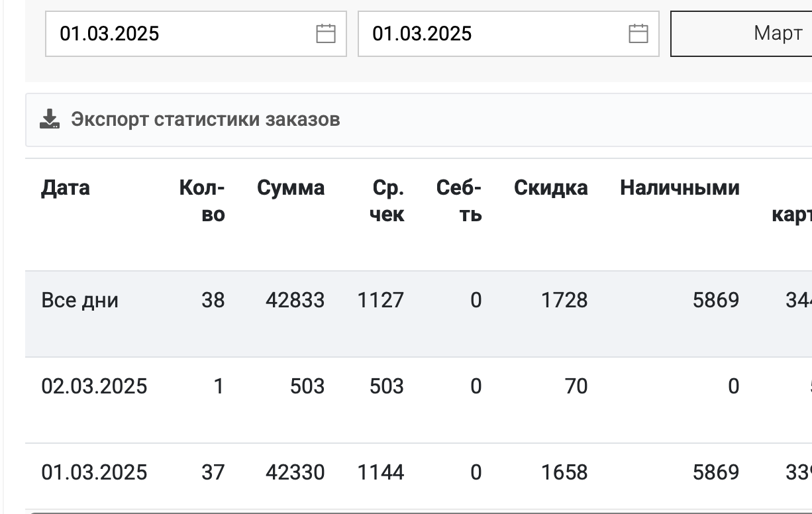This screenshot has height=514, width=812.
Task: Click the Март period button
Action: coord(741,34)
